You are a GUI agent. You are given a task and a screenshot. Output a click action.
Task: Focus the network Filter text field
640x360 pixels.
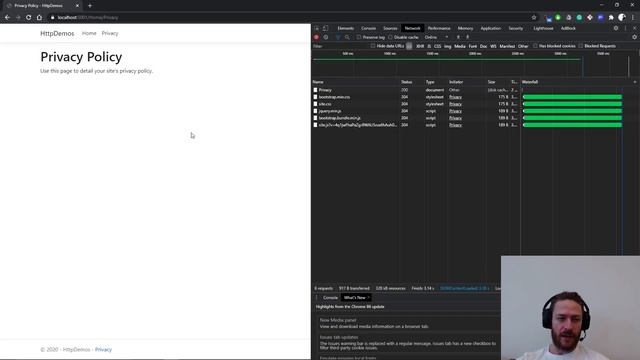340,46
